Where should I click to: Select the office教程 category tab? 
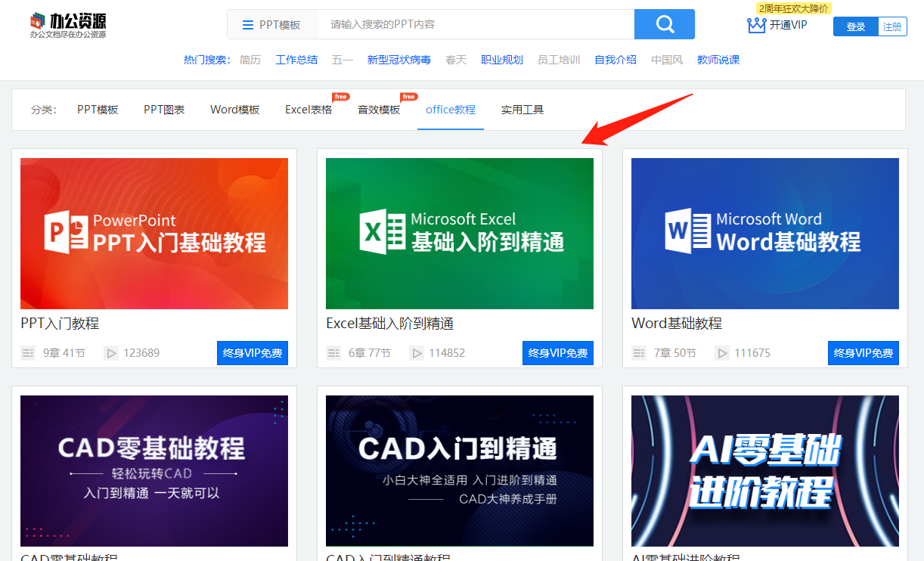coord(451,110)
